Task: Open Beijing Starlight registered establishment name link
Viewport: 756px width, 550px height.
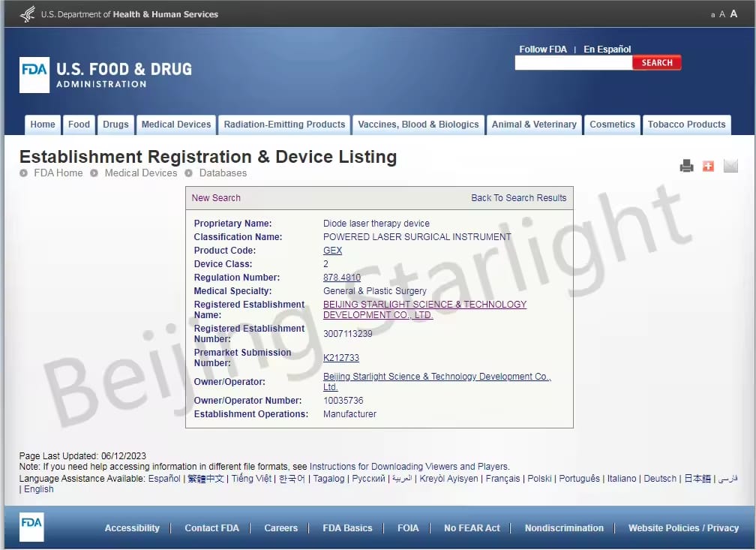Action: (424, 310)
